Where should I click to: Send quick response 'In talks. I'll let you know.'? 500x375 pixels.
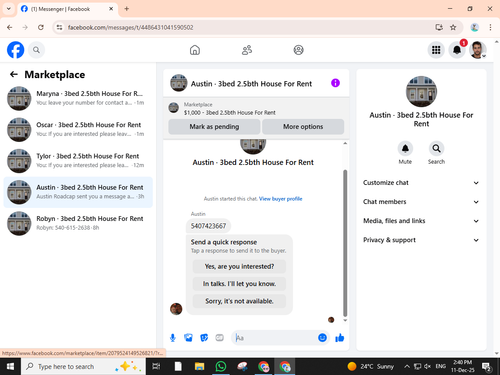239,284
